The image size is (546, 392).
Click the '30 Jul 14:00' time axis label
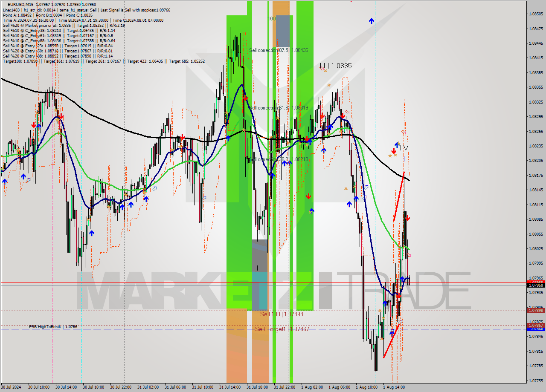(67, 387)
